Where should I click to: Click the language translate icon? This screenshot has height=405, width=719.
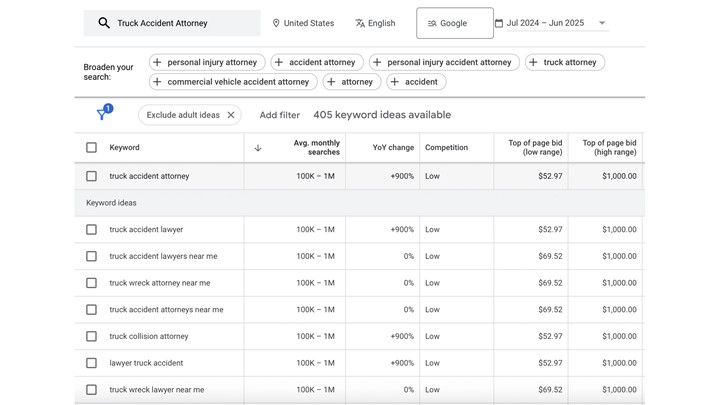[x=360, y=23]
